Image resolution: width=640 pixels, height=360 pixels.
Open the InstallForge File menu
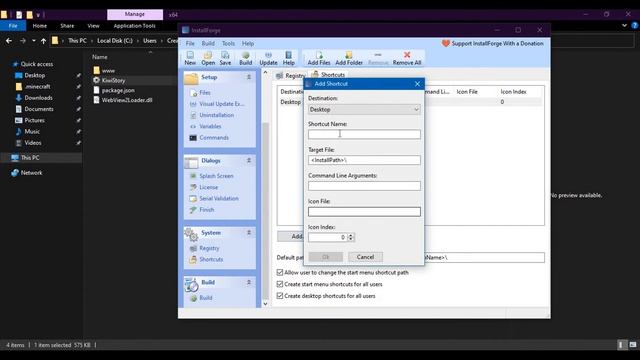190,43
